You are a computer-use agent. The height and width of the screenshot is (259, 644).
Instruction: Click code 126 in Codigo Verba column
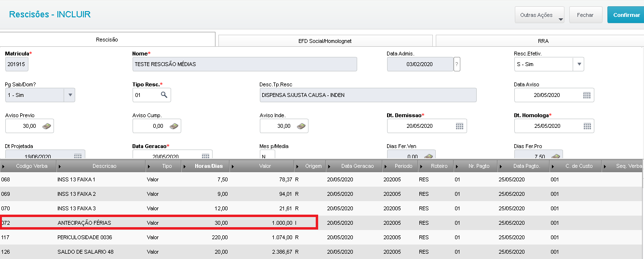click(x=5, y=252)
